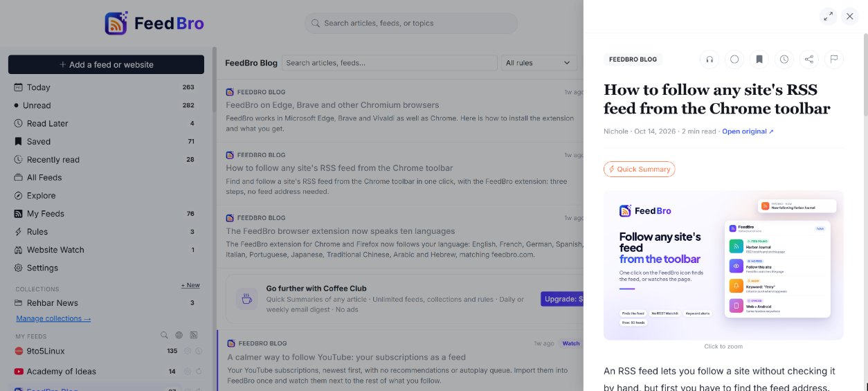This screenshot has width=868, height=391.
Task: Search My Feeds with magnifier icon
Action: point(164,335)
